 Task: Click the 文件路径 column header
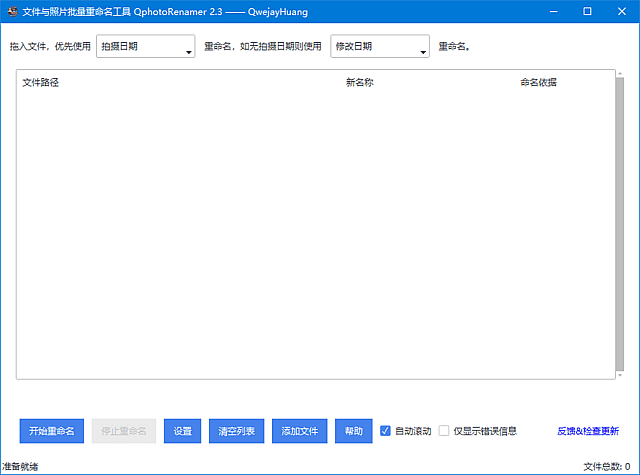41,82
